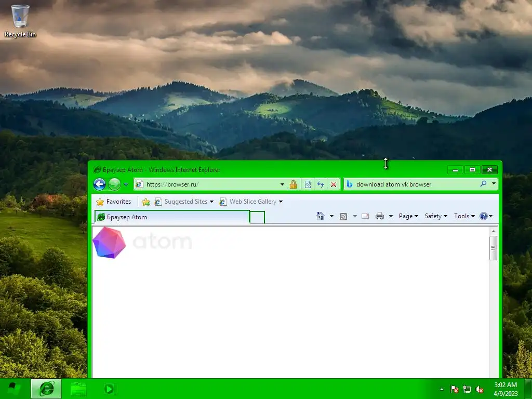Image resolution: width=532 pixels, height=399 pixels.
Task: Expand the Print dropdown arrow
Action: click(x=391, y=216)
